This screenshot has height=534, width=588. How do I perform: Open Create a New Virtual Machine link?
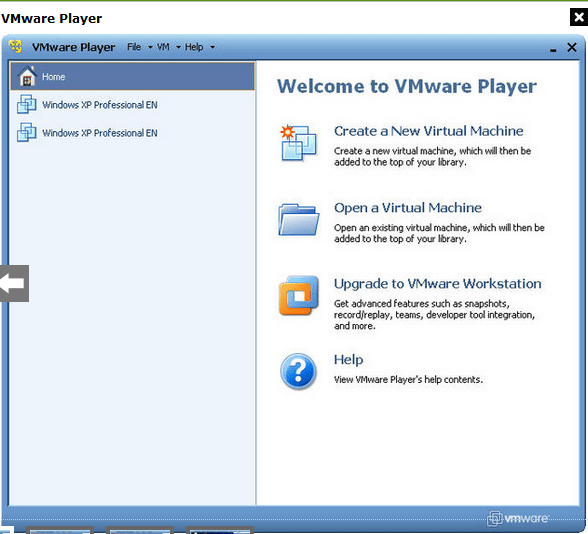[x=429, y=131]
